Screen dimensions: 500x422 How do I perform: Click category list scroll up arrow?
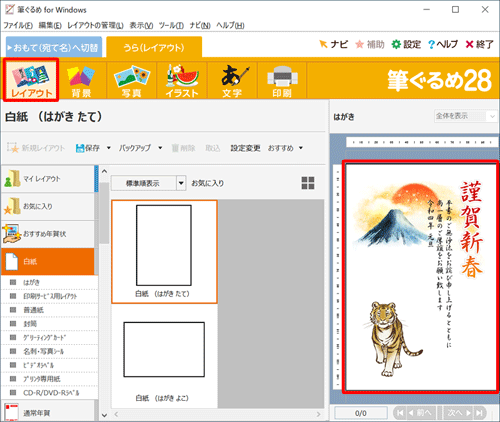(x=104, y=171)
